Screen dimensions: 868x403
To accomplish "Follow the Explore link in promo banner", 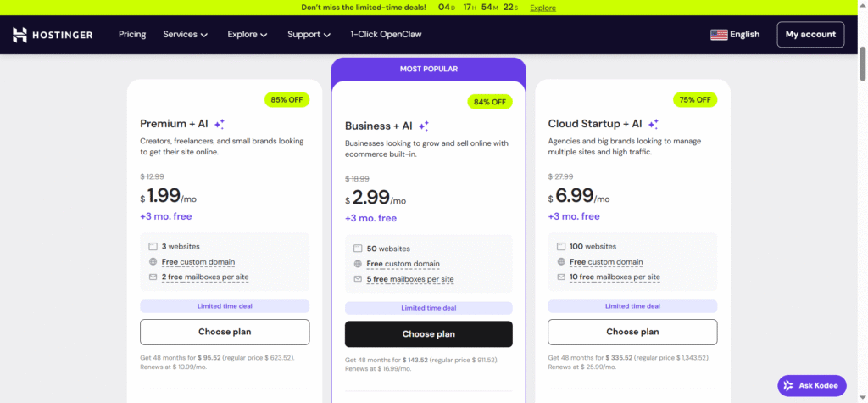I will [542, 8].
